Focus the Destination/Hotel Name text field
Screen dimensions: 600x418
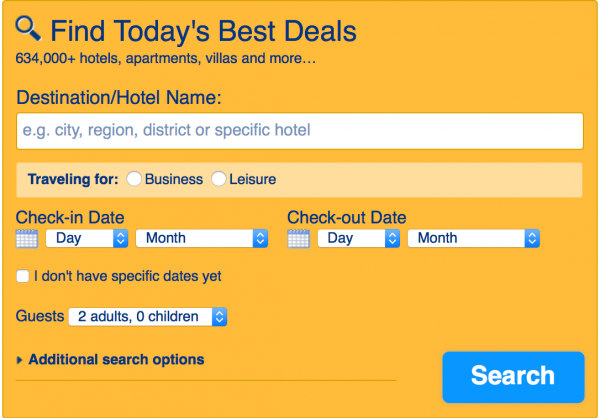coord(300,131)
